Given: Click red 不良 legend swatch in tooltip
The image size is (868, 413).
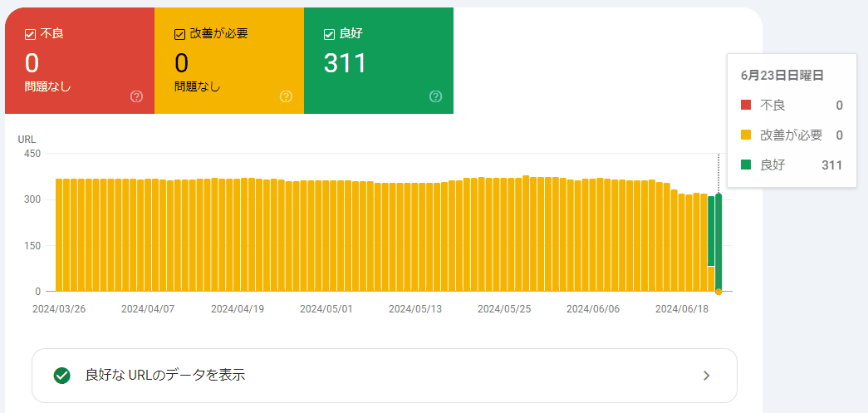Looking at the screenshot, I should (x=746, y=106).
